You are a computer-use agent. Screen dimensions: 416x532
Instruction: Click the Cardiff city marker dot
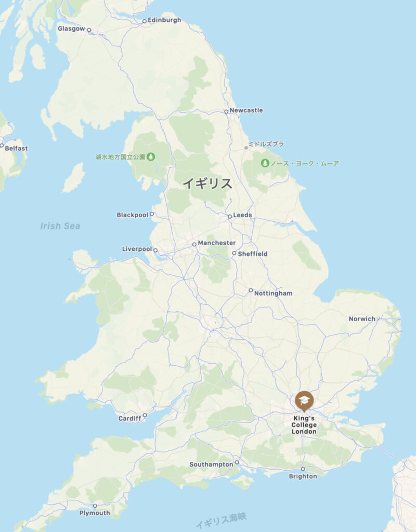145,415
